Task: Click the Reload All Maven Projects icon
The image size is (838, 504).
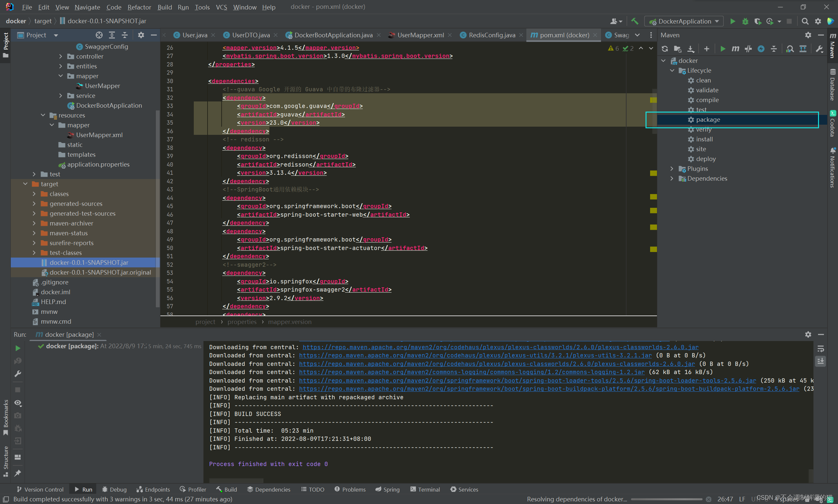Action: 665,49
